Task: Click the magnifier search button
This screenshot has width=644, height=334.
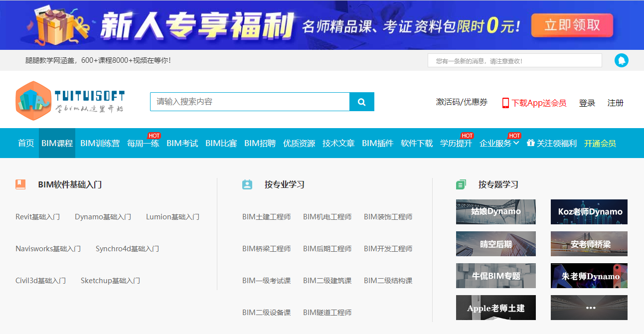Action: coord(362,102)
